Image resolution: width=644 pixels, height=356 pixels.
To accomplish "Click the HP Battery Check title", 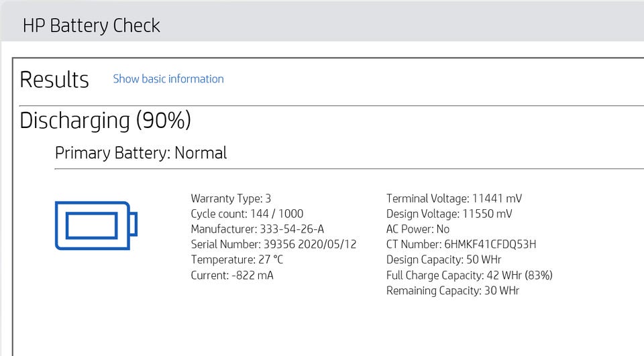I will pos(91,26).
